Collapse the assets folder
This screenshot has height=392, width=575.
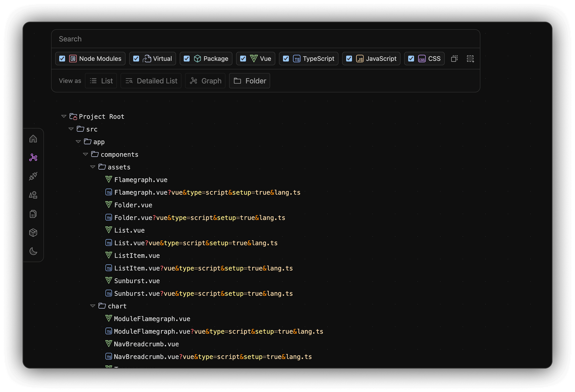pos(93,167)
